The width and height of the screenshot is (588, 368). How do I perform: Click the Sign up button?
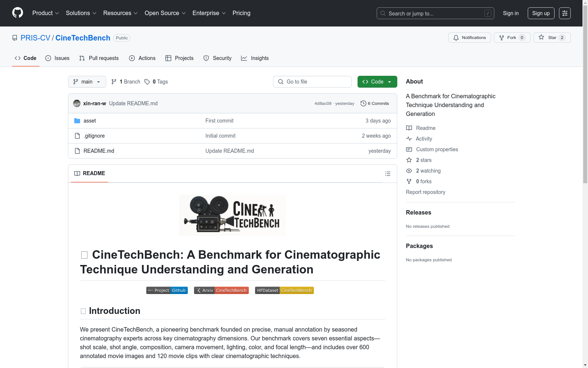click(x=541, y=13)
